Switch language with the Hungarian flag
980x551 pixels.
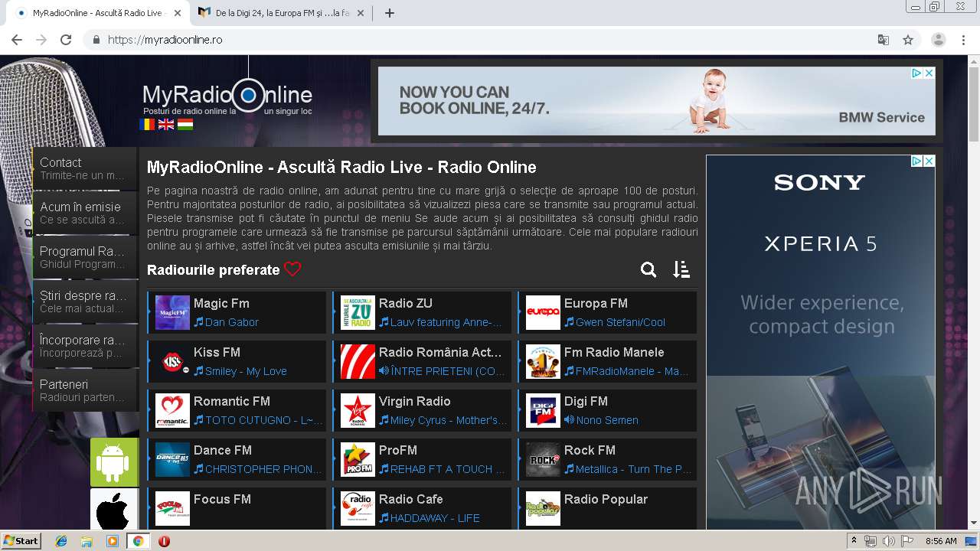click(x=185, y=124)
